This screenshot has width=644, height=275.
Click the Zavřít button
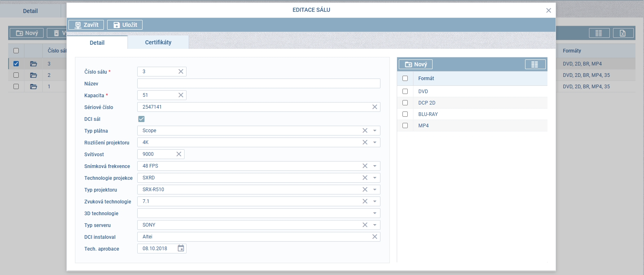click(86, 25)
